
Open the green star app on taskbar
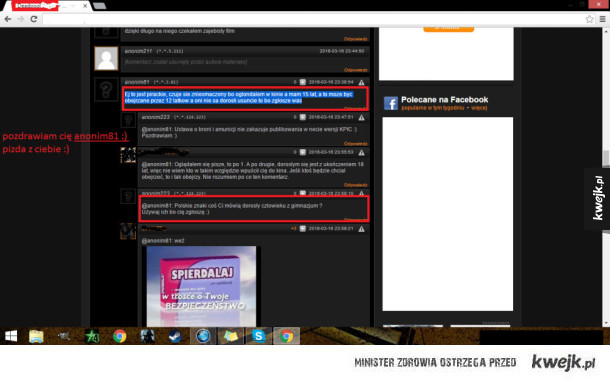[x=92, y=336]
